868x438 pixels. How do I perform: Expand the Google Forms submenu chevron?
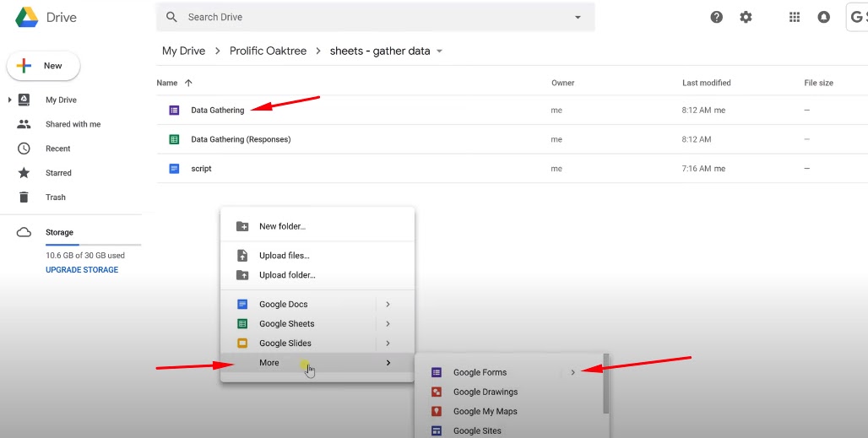tap(573, 372)
